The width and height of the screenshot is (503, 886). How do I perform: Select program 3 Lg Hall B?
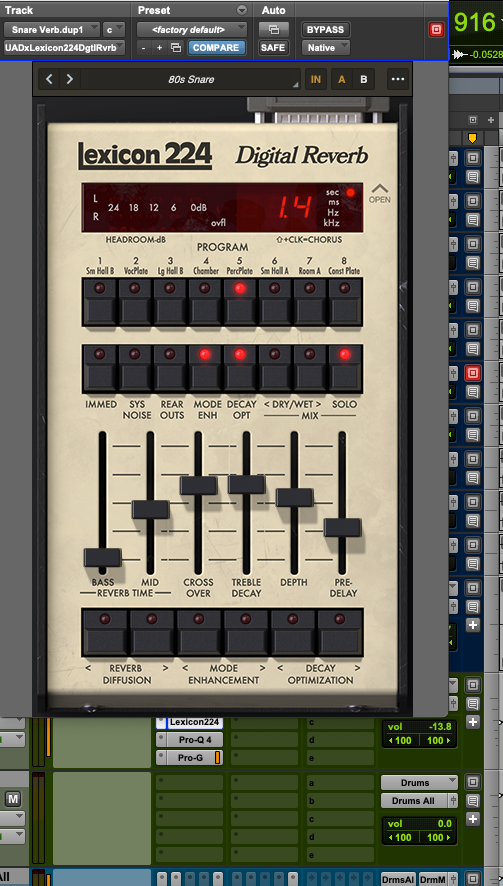pyautogui.click(x=170, y=302)
